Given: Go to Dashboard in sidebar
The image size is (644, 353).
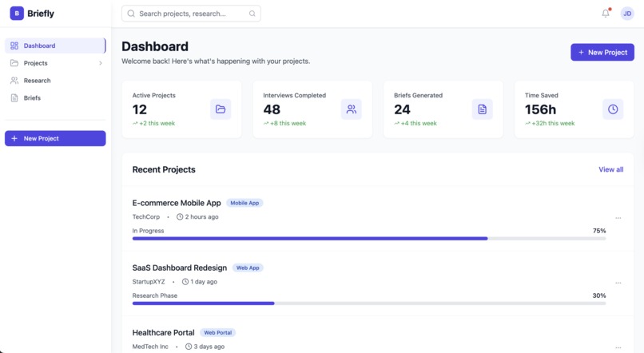Looking at the screenshot, I should click(x=55, y=46).
